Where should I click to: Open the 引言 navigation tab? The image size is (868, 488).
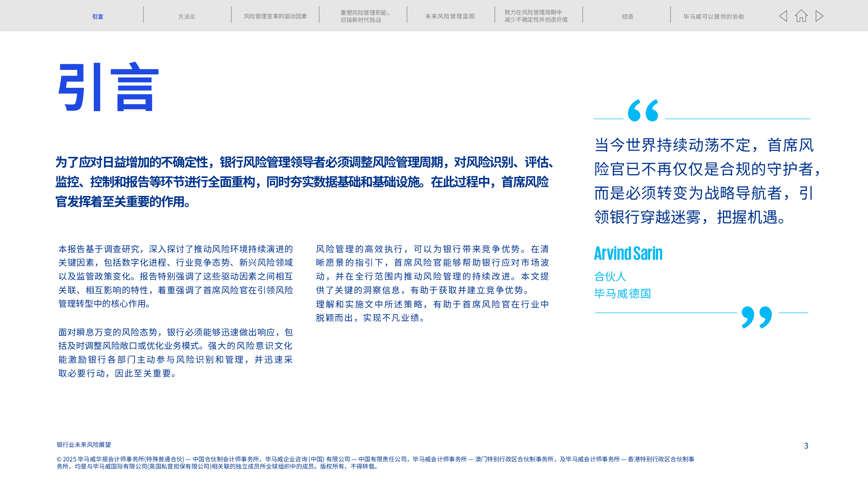tap(98, 16)
